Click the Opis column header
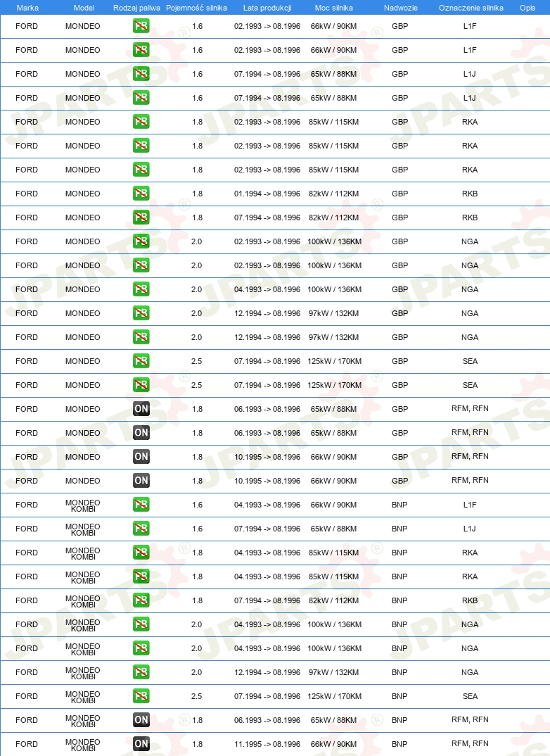Image resolution: width=550 pixels, height=756 pixels. pos(527,8)
